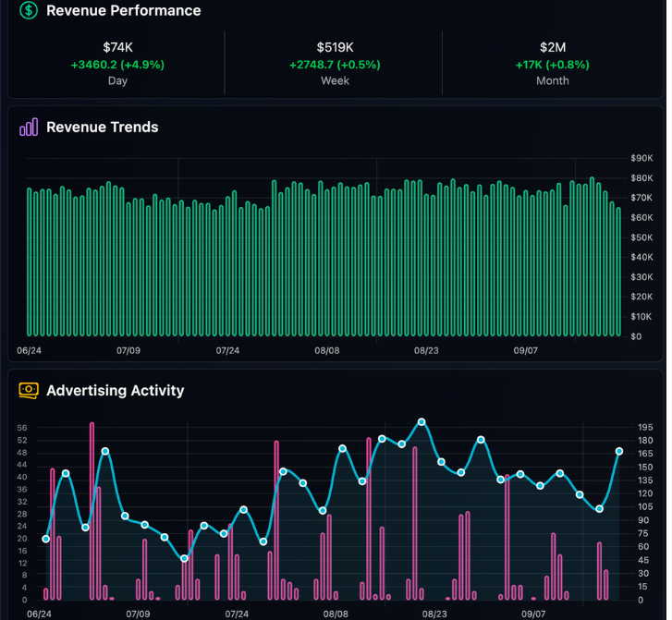672x620 pixels.
Task: Click the last green revenue bar on the right
Action: click(618, 272)
